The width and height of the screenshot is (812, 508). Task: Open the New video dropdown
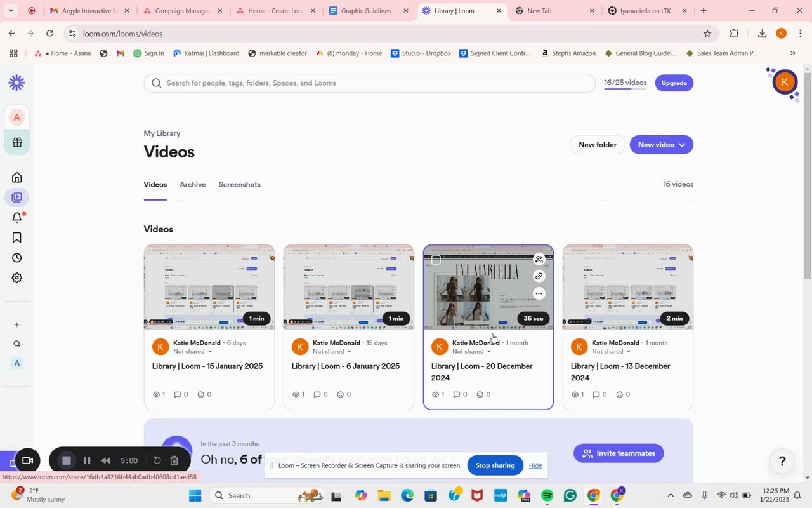(x=661, y=145)
